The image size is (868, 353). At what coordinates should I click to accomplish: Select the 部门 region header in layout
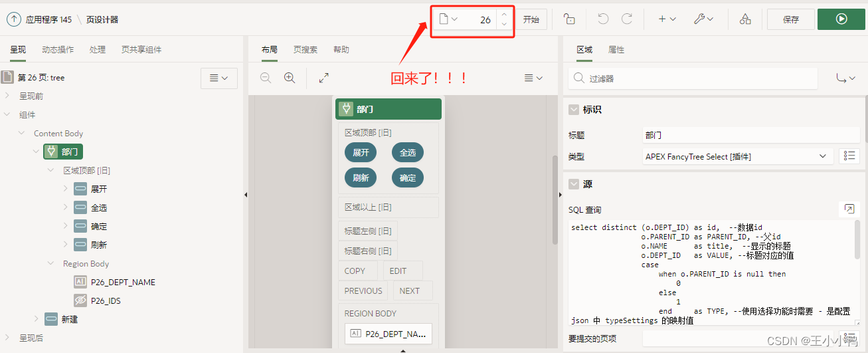(x=389, y=109)
